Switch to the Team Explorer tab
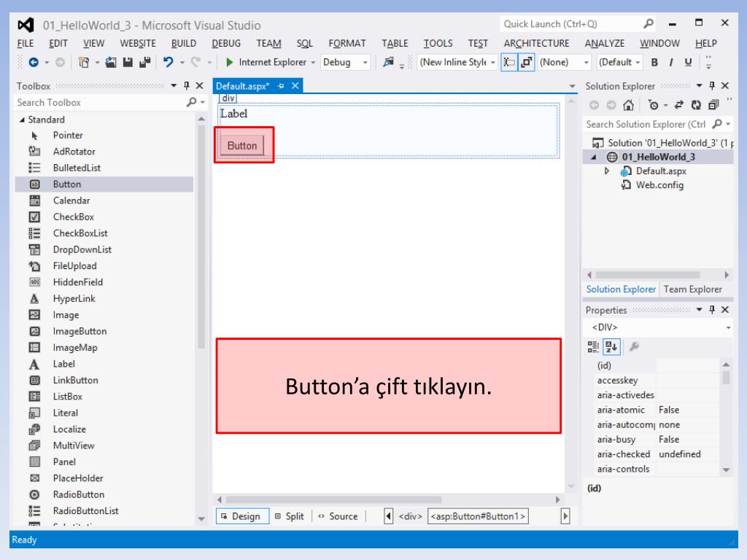This screenshot has height=560, width=747. point(693,289)
